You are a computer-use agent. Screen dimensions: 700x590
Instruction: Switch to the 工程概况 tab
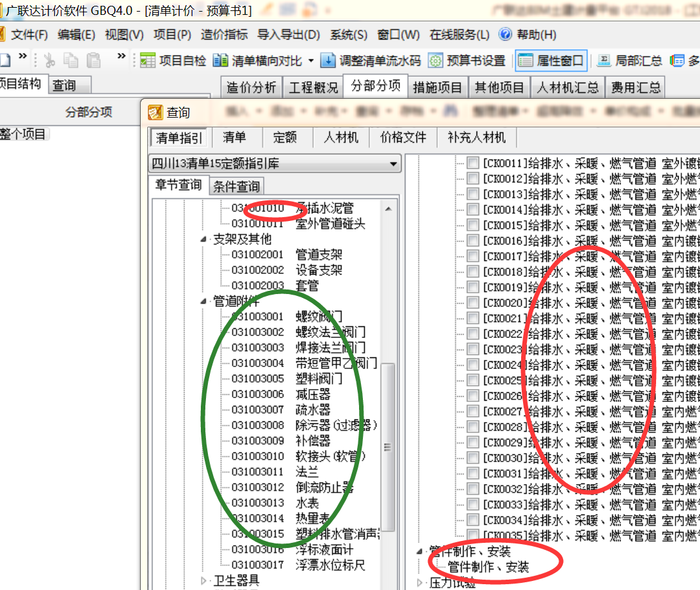(x=313, y=87)
